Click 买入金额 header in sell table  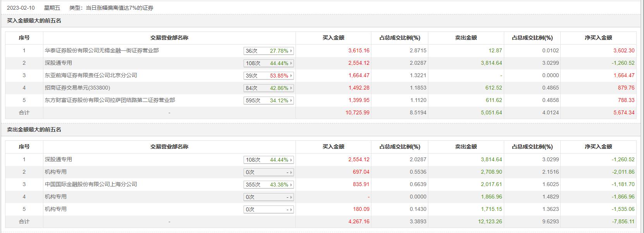click(x=333, y=147)
